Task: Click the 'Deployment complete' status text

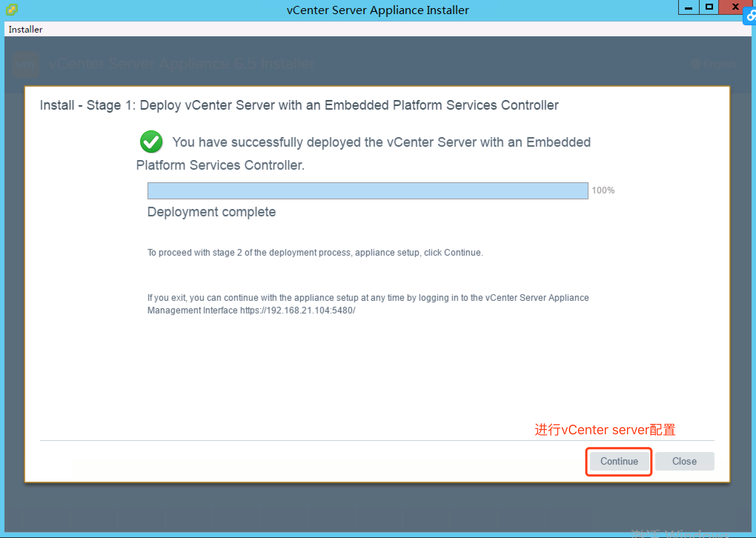Action: 212,212
